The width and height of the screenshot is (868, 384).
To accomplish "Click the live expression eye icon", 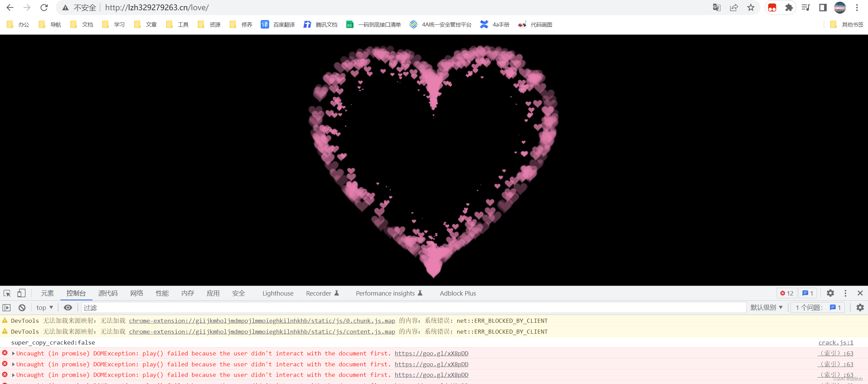I will [68, 308].
